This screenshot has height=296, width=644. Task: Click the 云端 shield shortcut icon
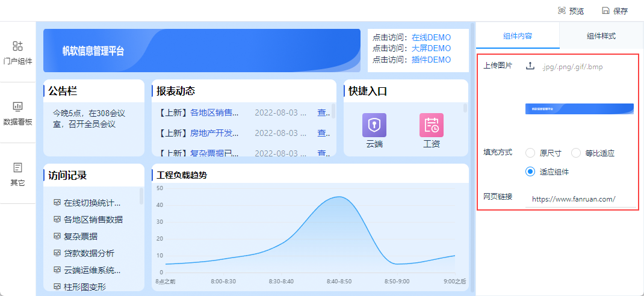[374, 125]
